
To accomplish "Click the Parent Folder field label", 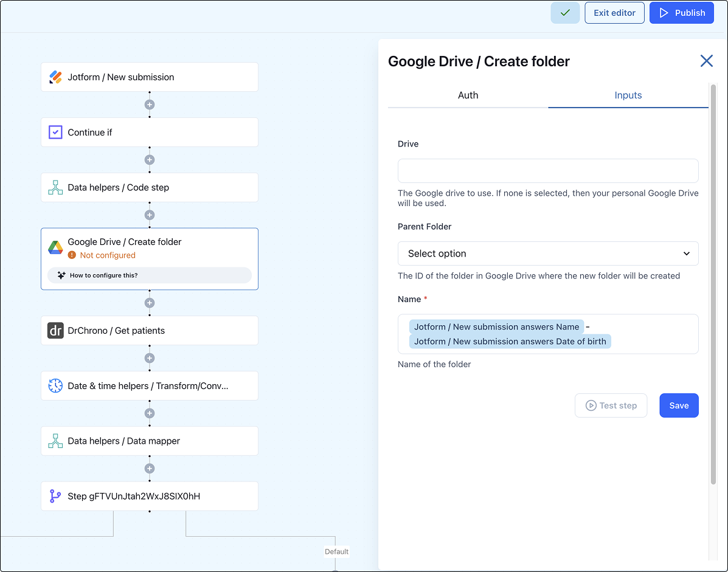I will [425, 226].
